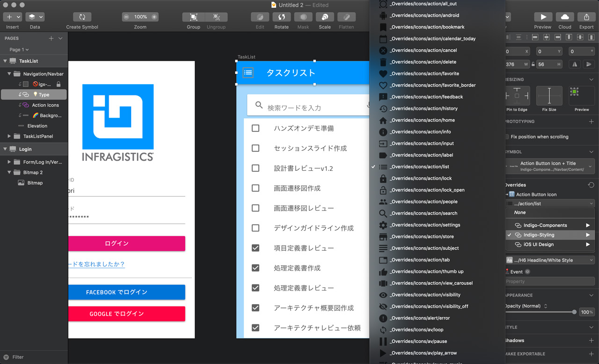Uncheck the 項目定義書レビュー task checkbox
The height and width of the screenshot is (364, 599).
coord(256,248)
